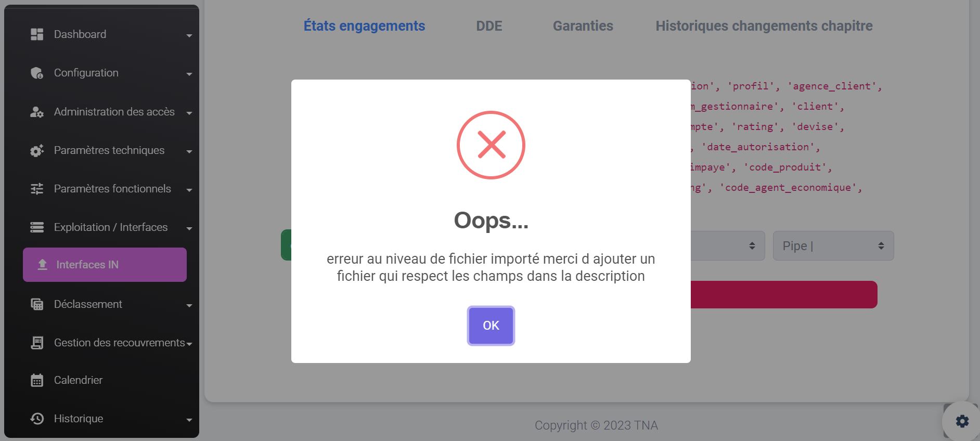Click the Historique clock icon
Viewport: 980px width, 441px height.
tap(37, 419)
